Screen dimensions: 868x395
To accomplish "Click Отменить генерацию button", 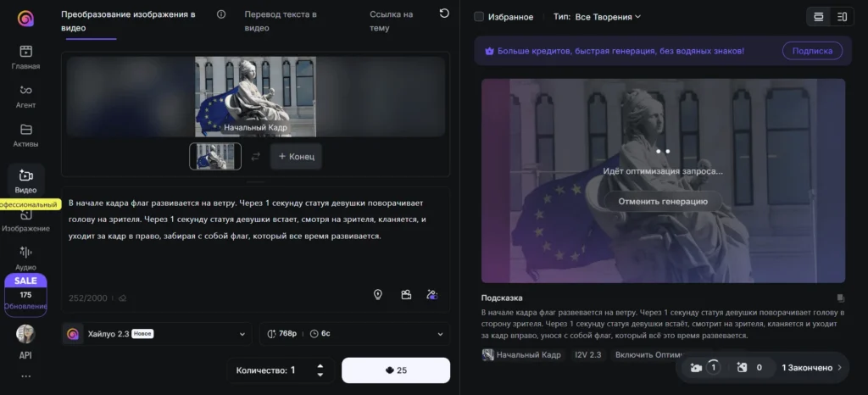I will tap(663, 202).
